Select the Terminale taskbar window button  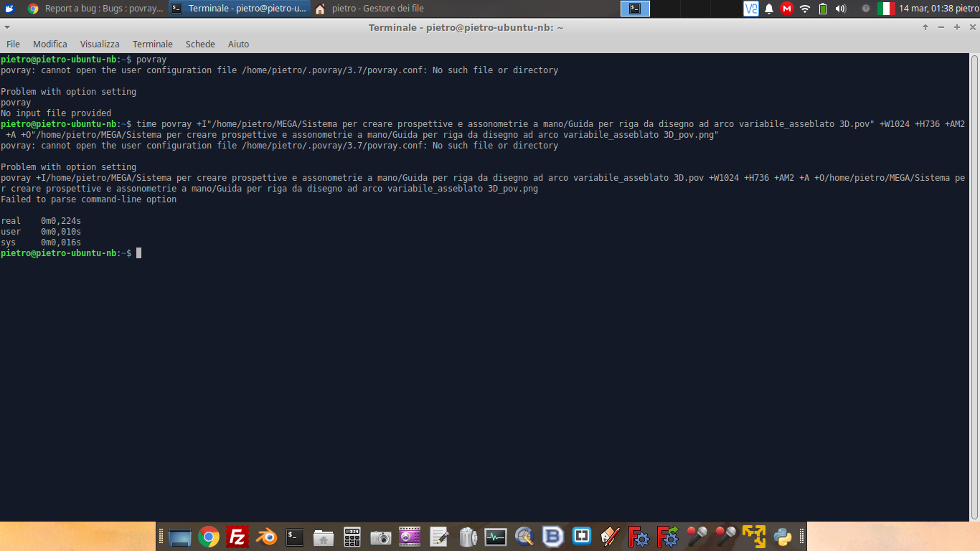pos(240,9)
